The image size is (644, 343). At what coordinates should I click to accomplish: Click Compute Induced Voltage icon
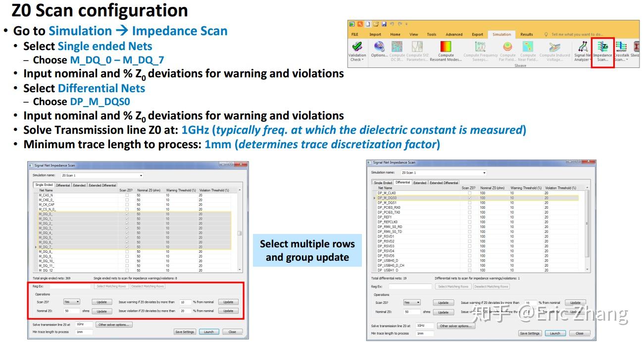[554, 47]
